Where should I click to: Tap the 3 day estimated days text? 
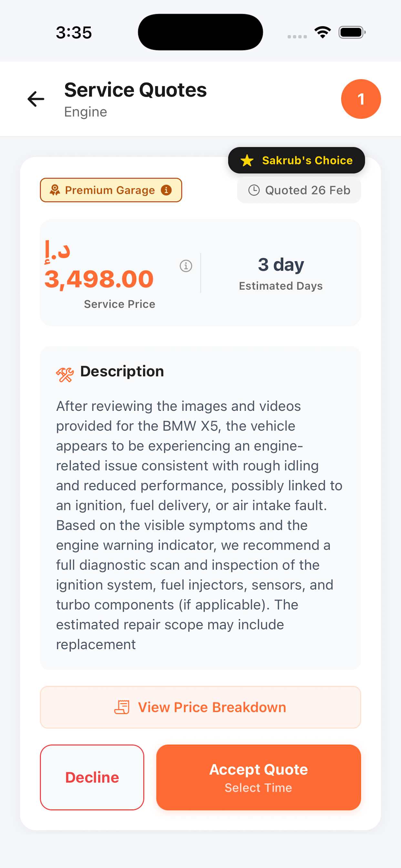point(281,264)
